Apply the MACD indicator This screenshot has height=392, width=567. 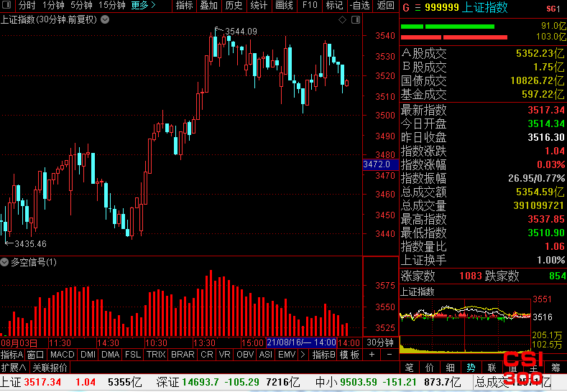point(63,355)
